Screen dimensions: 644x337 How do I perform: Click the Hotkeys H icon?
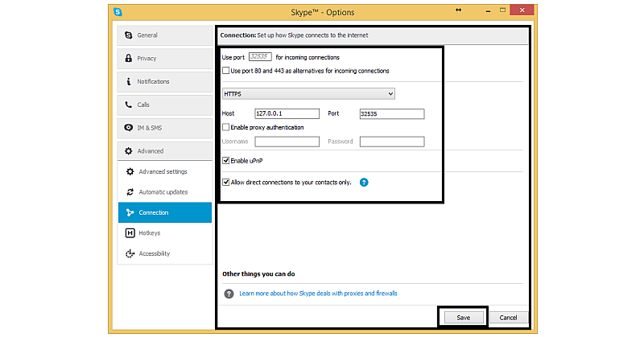click(130, 233)
